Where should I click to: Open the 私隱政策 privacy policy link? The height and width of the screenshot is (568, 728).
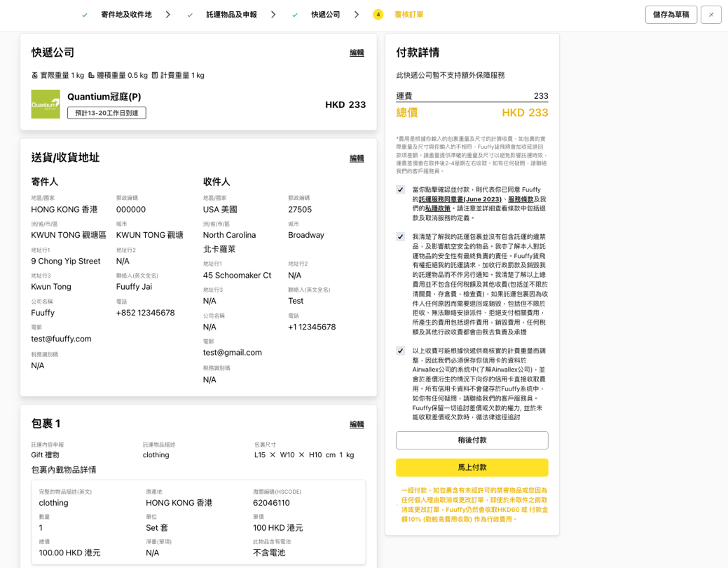[x=438, y=208]
